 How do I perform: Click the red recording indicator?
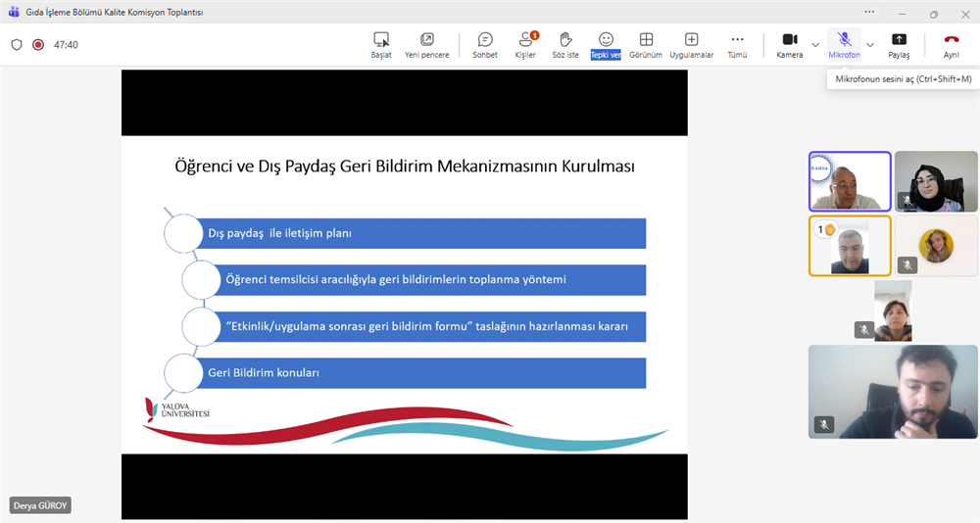[x=38, y=45]
